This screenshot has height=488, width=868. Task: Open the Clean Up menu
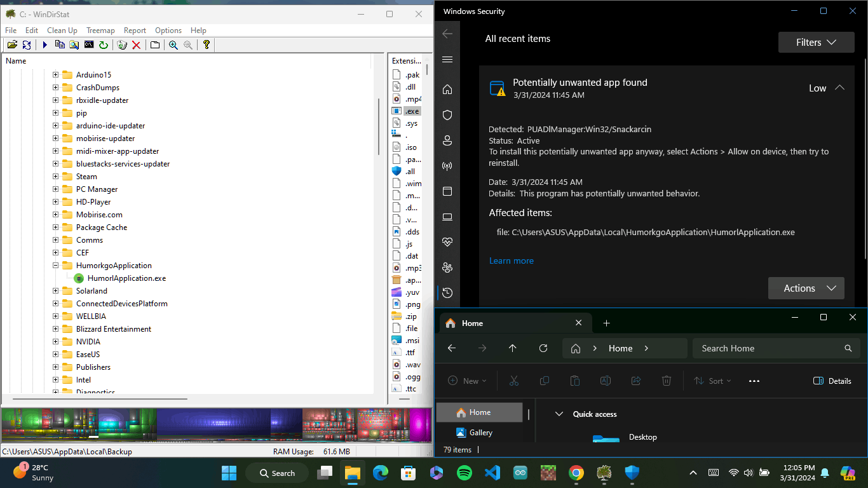click(62, 30)
